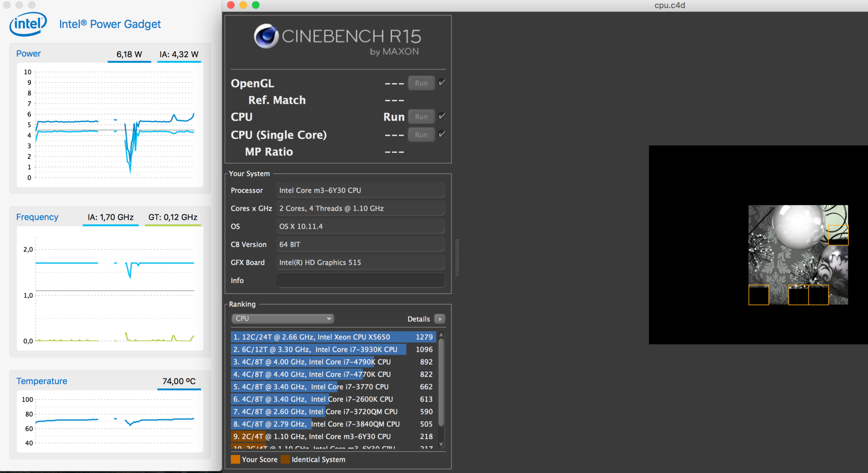The width and height of the screenshot is (868, 473).
Task: Click the GT: 0,12 GHz frequency reading
Action: (x=173, y=217)
